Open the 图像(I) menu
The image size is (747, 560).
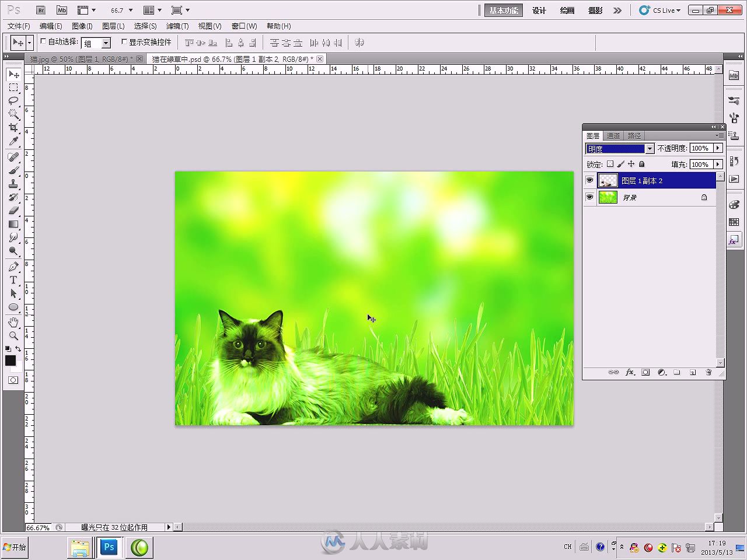(x=82, y=26)
